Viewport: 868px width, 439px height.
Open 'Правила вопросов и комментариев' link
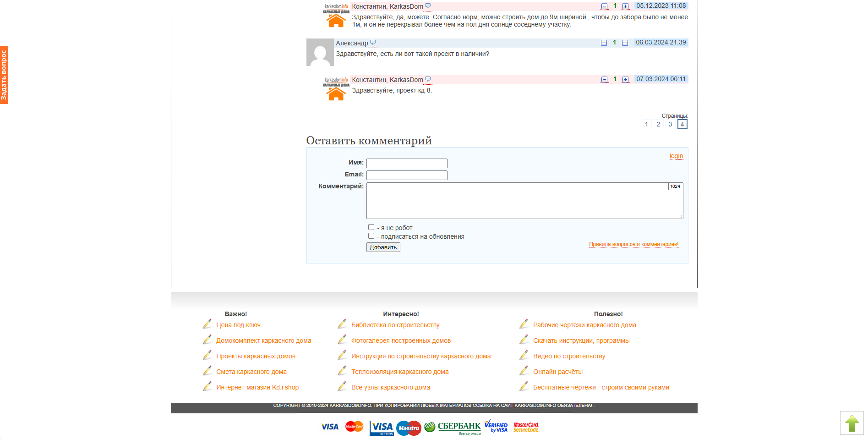click(633, 244)
